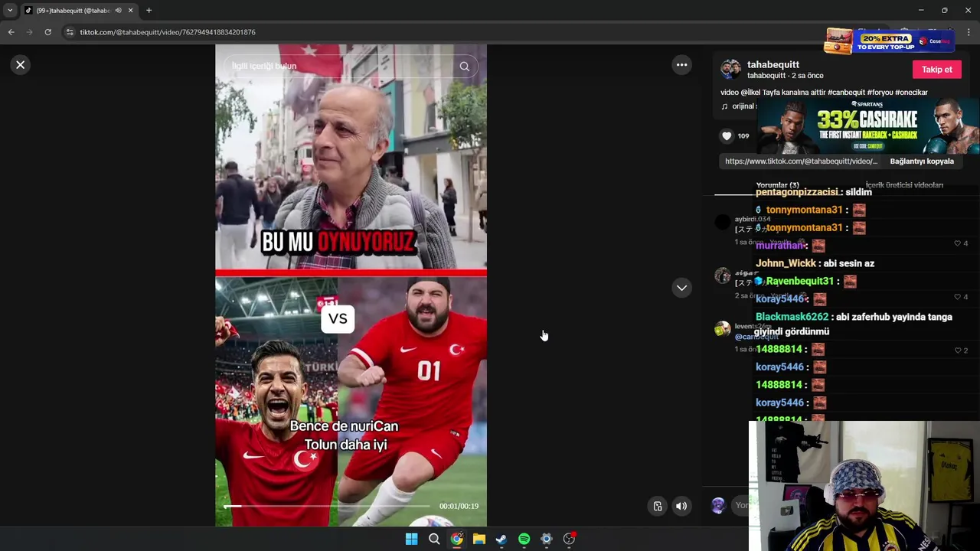This screenshot has width=980, height=551.
Task: Open the tahabequitt profile avatar
Action: point(730,70)
